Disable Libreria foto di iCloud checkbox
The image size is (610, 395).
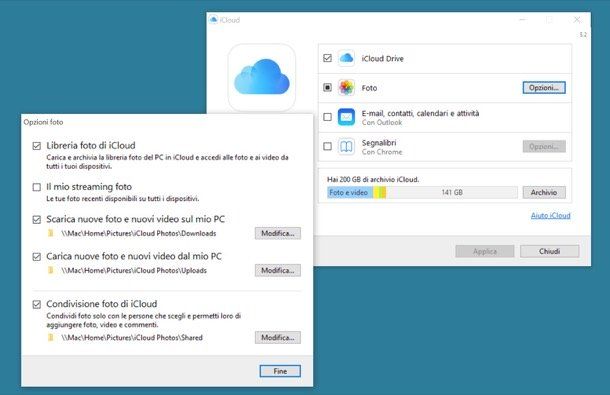[x=37, y=146]
